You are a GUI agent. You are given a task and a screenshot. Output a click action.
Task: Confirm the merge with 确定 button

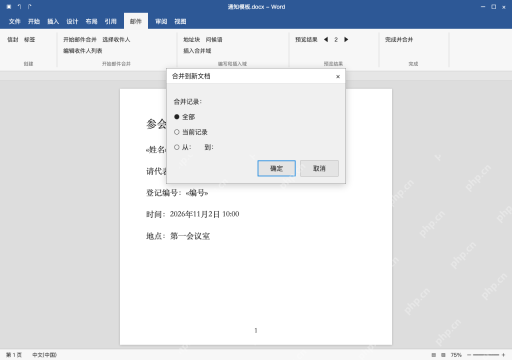276,169
